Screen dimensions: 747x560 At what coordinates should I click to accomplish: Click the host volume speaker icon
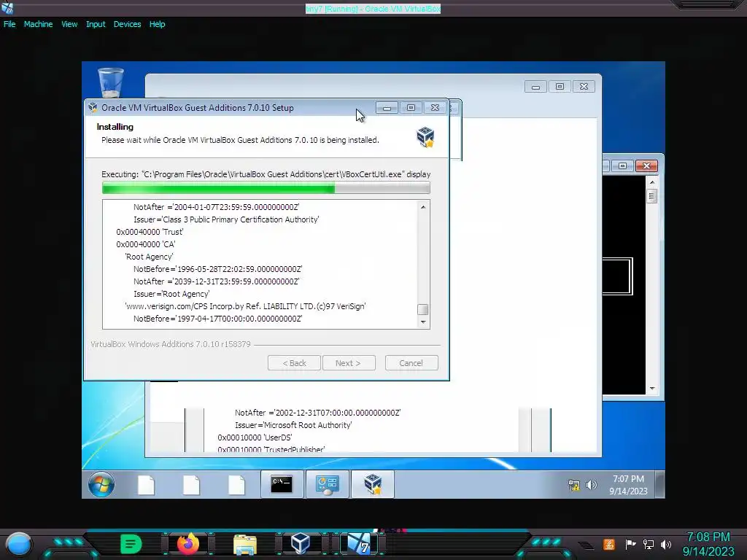click(666, 544)
